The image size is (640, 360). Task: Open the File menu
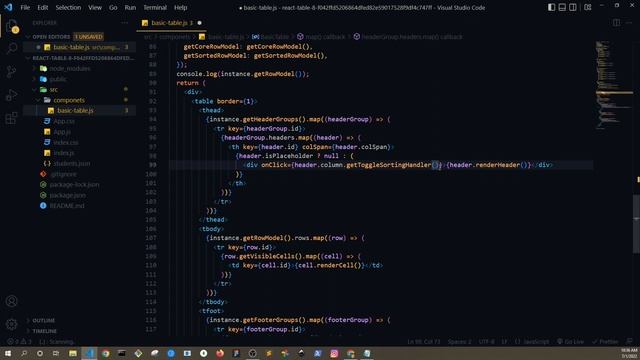click(x=25, y=7)
